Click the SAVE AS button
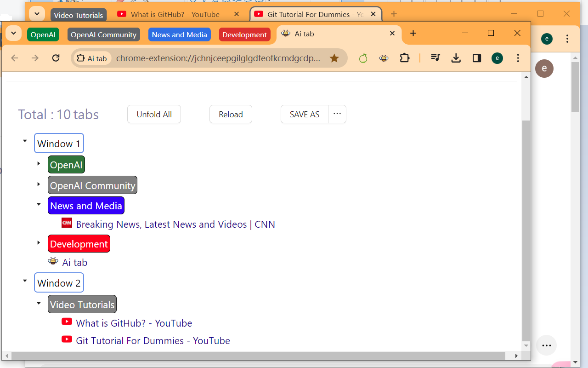The image size is (588, 368). click(304, 114)
